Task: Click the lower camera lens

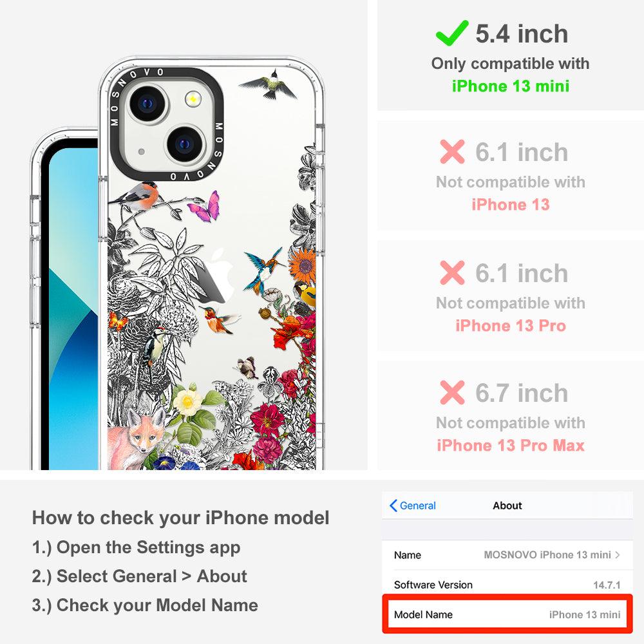Action: [185, 144]
